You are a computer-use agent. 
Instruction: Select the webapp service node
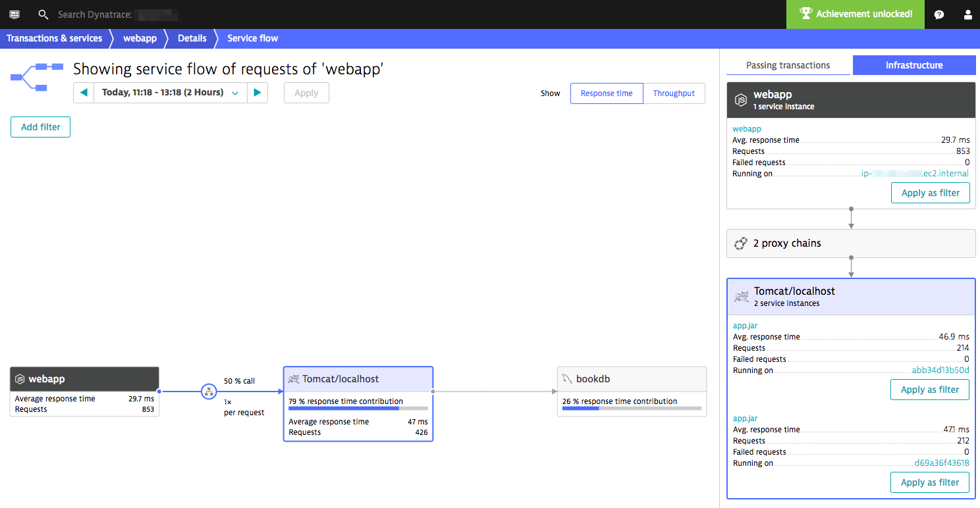click(x=84, y=392)
